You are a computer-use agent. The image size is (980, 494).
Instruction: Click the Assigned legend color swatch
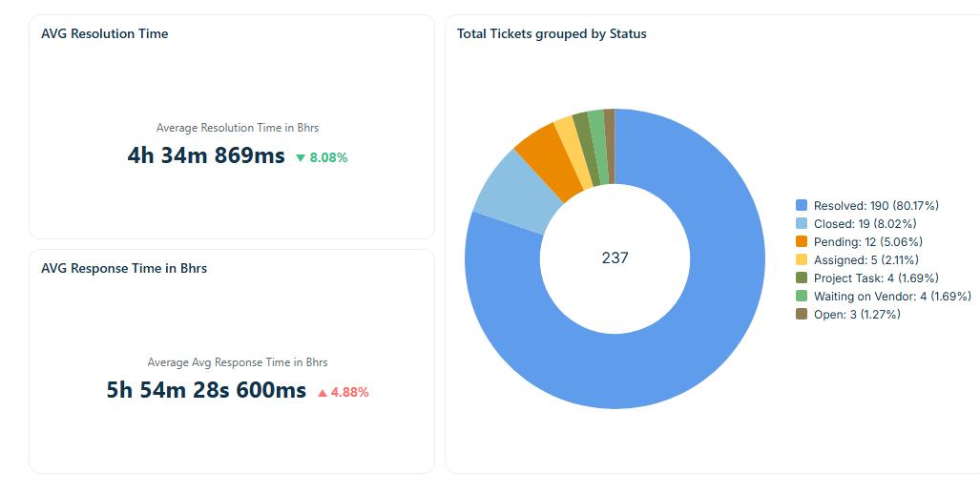pos(802,259)
